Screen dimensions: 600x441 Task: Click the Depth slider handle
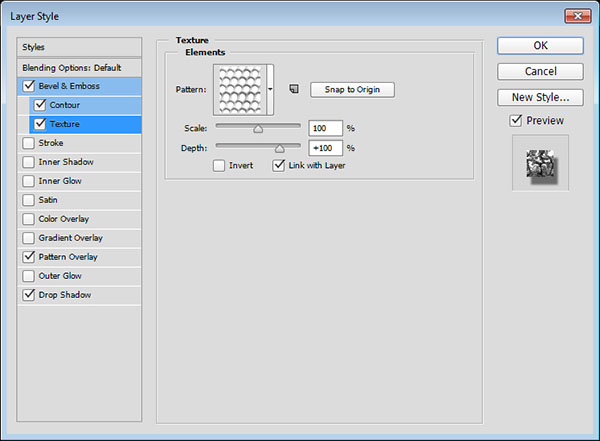point(280,149)
